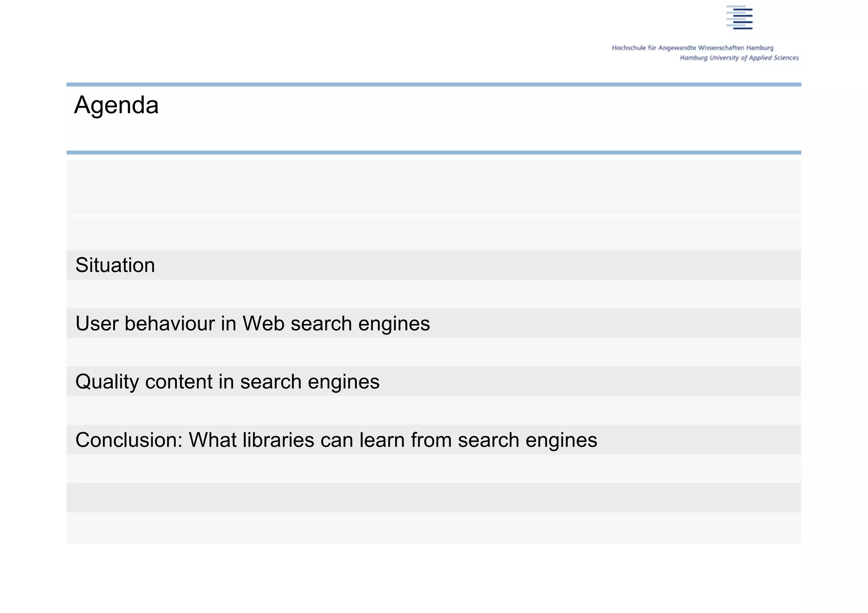Click light gap row between Situation and User behaviour

(434, 294)
